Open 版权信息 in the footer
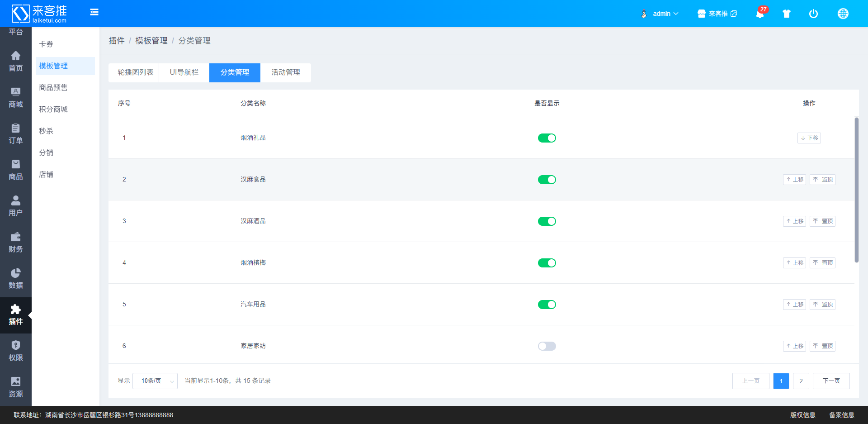Screen dimensions: 868x424 (802, 415)
